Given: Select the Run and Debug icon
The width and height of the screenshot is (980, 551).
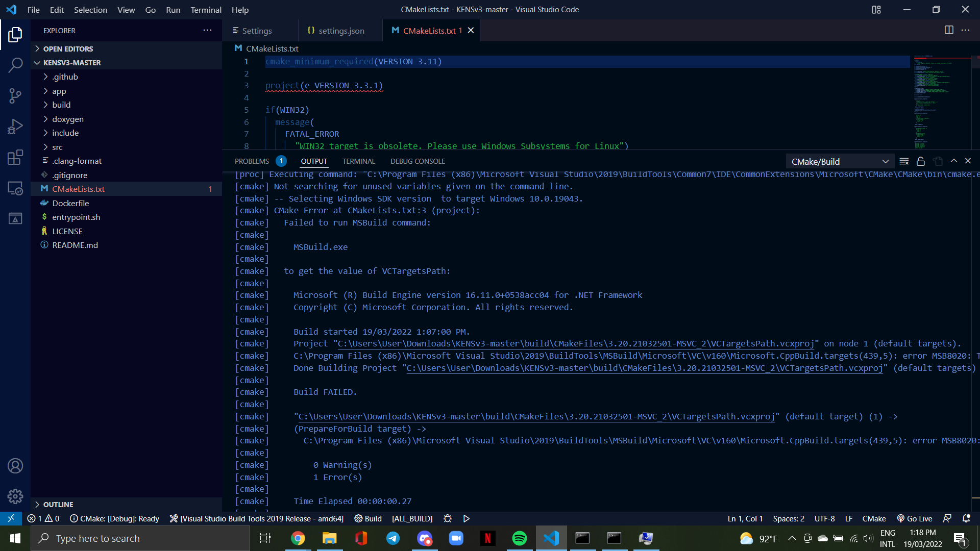Looking at the screenshot, I should (15, 127).
